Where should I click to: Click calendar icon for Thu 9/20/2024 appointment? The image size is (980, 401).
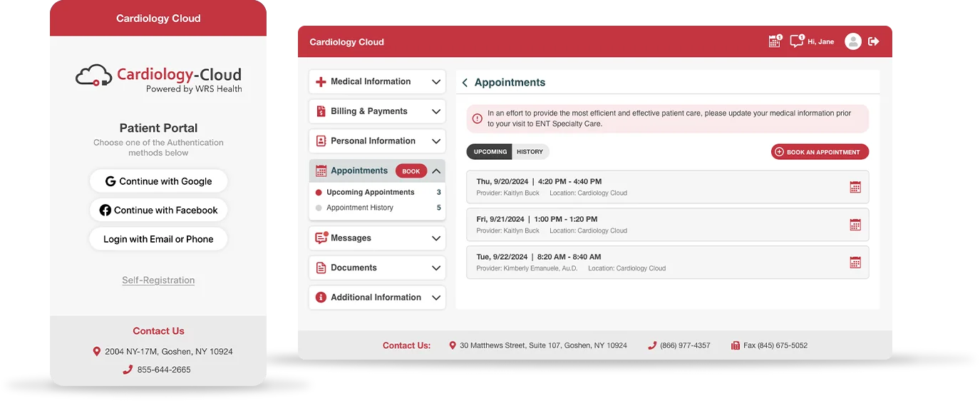855,187
